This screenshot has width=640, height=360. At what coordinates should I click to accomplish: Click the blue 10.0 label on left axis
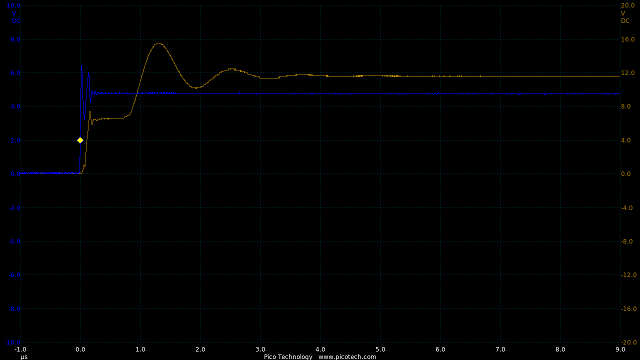point(13,6)
